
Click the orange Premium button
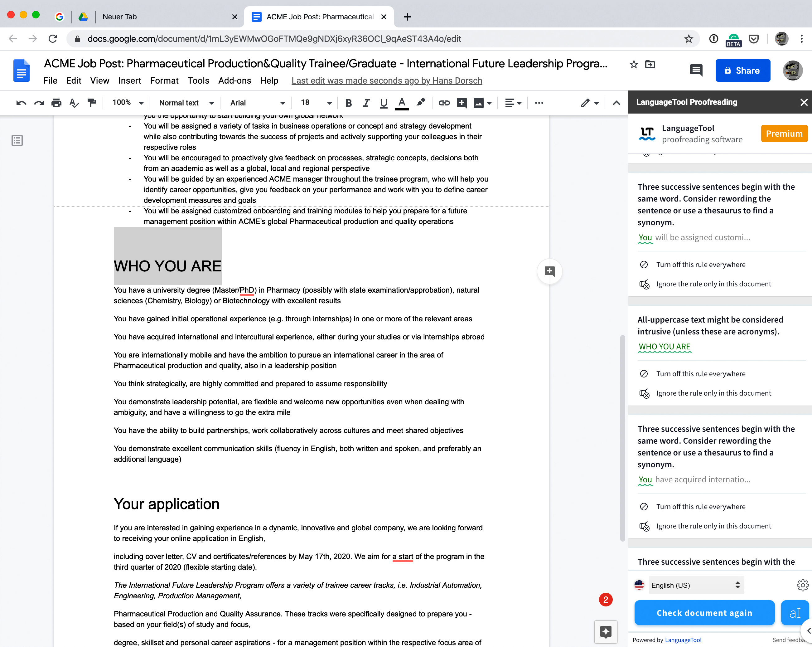pos(784,134)
